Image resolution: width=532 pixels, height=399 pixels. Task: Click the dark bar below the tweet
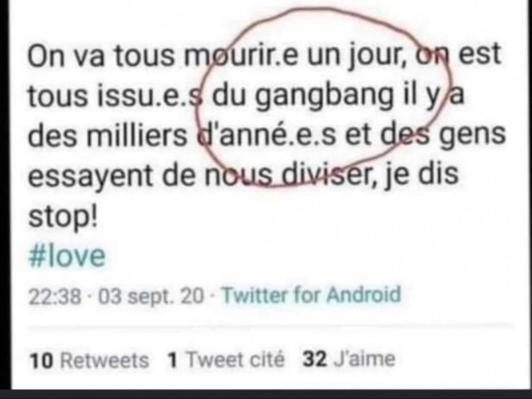266,394
